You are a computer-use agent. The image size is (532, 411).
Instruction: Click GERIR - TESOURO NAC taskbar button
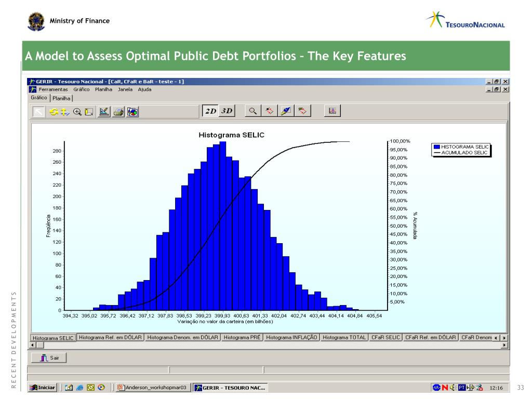[230, 388]
